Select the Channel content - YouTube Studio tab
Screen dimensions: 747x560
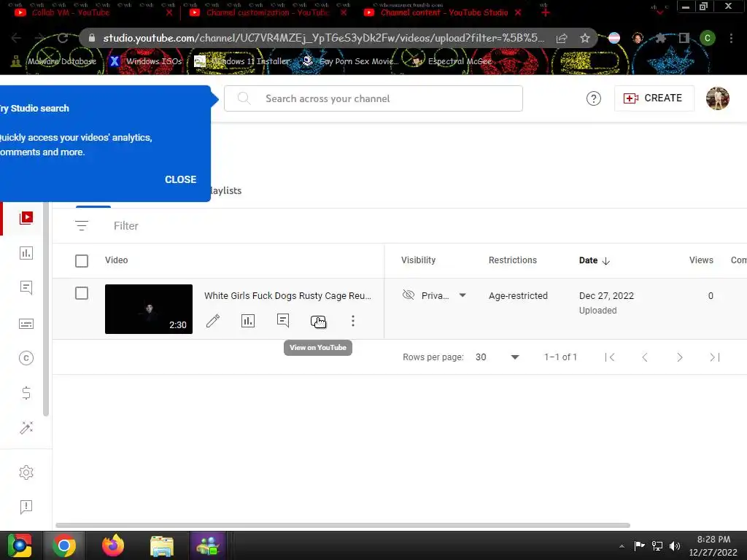[x=444, y=12]
